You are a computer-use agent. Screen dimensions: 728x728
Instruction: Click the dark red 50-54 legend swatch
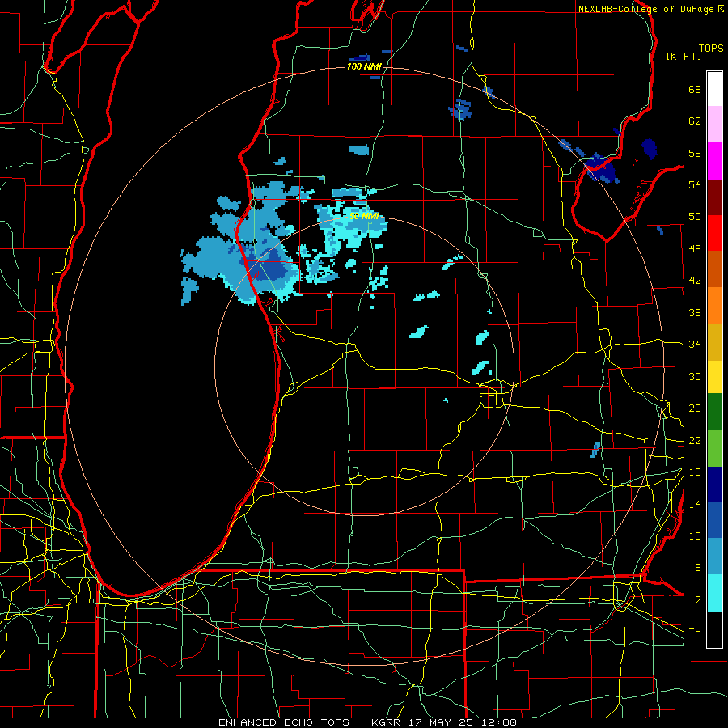714,197
